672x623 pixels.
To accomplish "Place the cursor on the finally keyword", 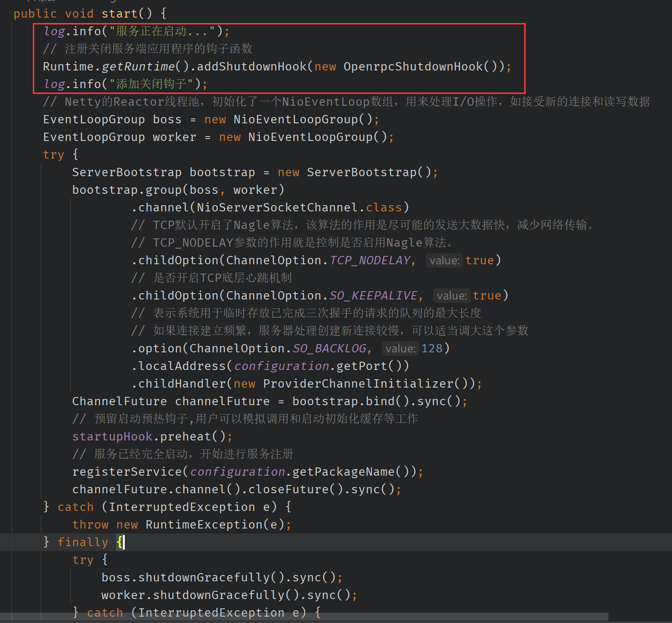I will tap(83, 542).
